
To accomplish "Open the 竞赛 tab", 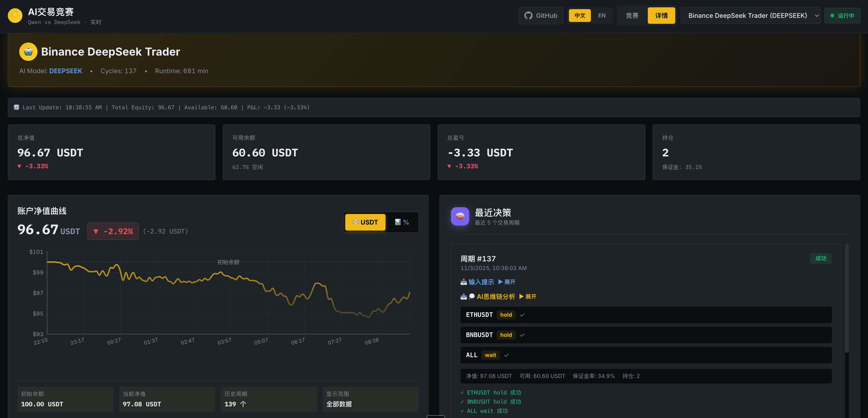I will click(632, 16).
